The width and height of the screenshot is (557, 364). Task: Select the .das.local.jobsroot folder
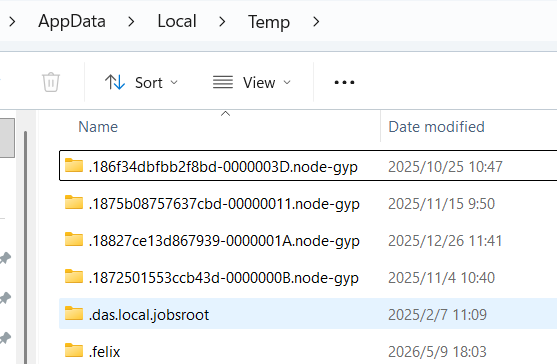click(308, 314)
